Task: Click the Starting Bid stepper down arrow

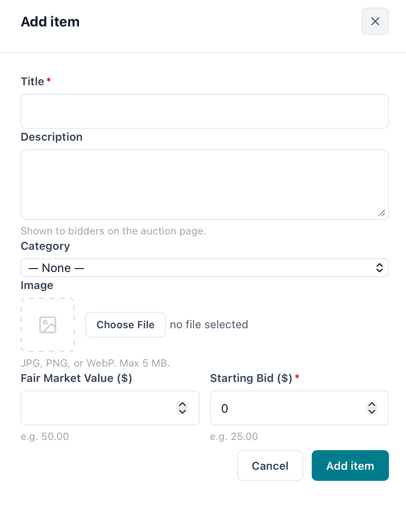Action: [x=372, y=411]
